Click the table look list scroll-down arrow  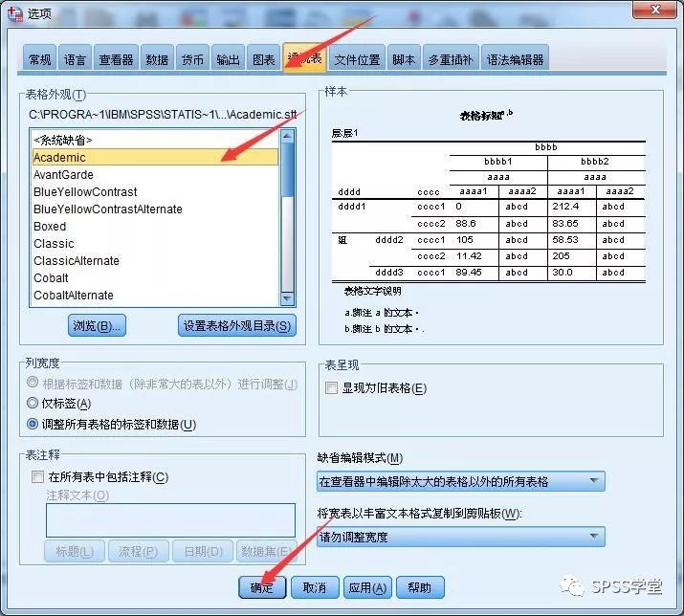(287, 298)
